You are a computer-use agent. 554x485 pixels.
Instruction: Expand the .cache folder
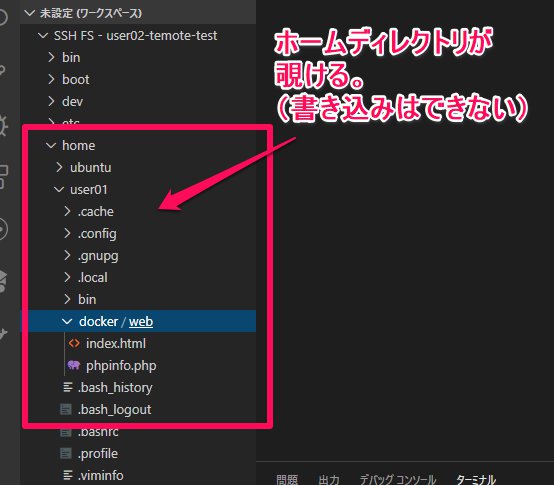click(67, 212)
